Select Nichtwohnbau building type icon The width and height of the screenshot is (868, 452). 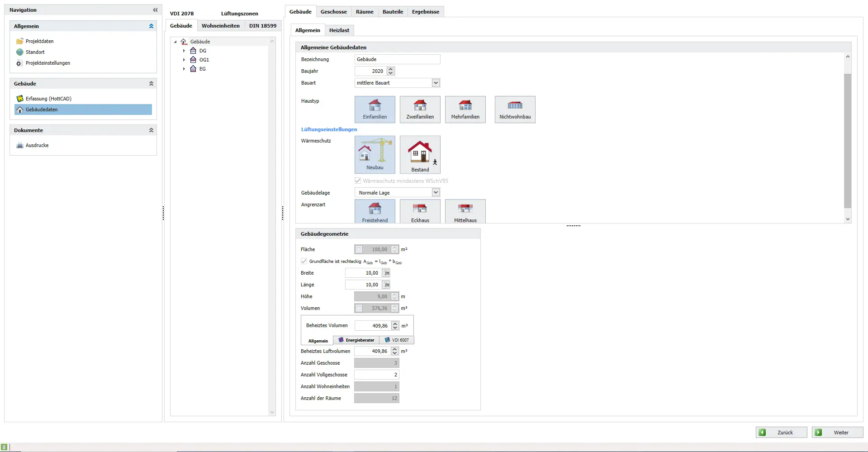point(515,109)
